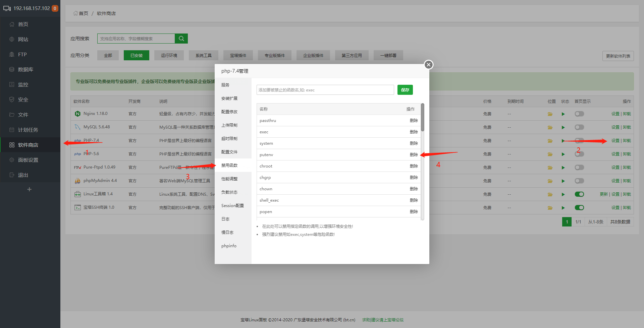
Task: Open the 安全 shield icon
Action: pos(12,100)
